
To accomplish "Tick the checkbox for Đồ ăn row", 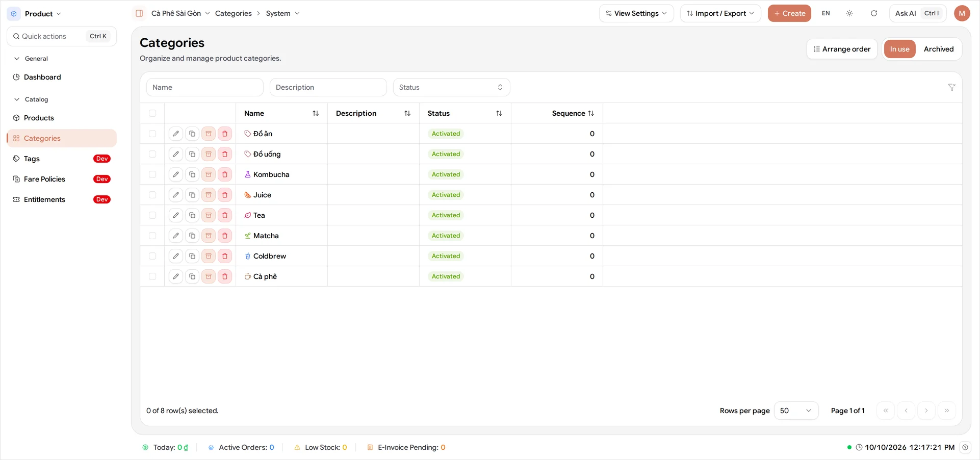I will 152,134.
